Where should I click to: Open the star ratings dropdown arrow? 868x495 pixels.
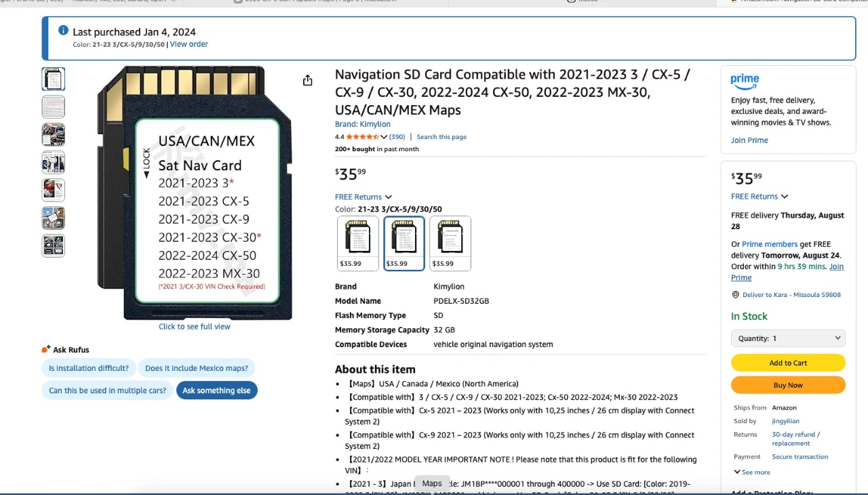(384, 137)
